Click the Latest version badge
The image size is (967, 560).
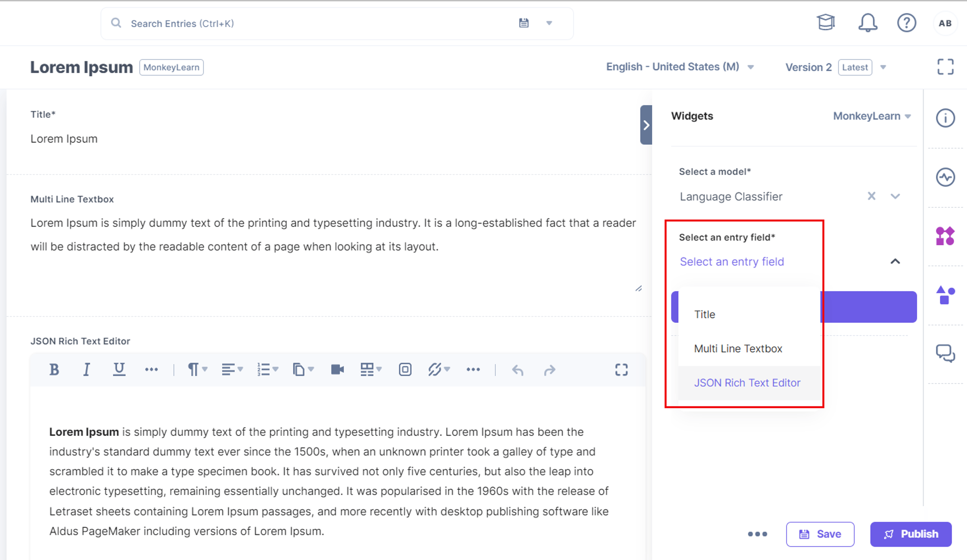click(855, 67)
